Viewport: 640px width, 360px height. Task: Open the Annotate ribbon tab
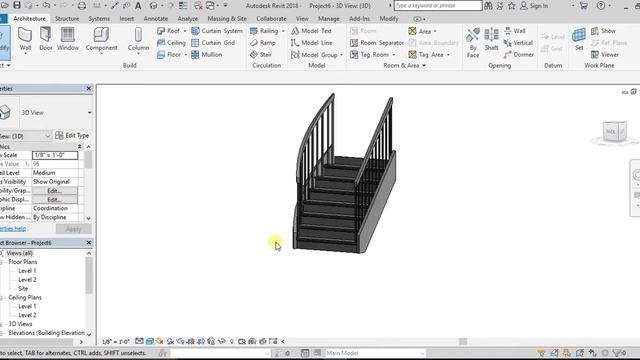pos(156,18)
